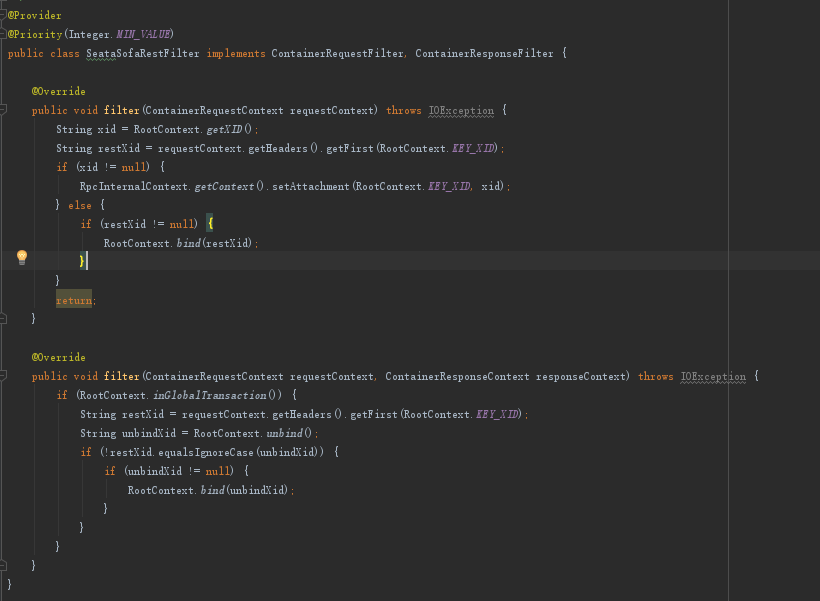Click the @Priority annotation
820x601 pixels.
35,35
